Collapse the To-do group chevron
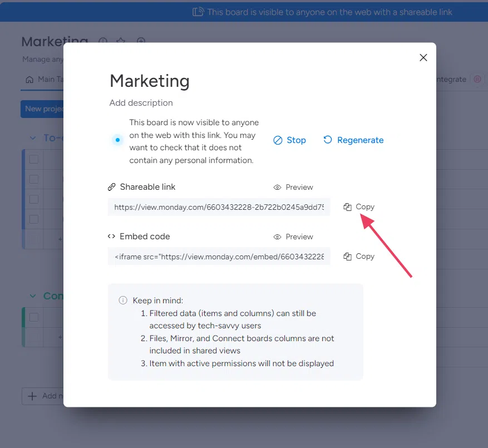The height and width of the screenshot is (448, 488). [x=32, y=138]
